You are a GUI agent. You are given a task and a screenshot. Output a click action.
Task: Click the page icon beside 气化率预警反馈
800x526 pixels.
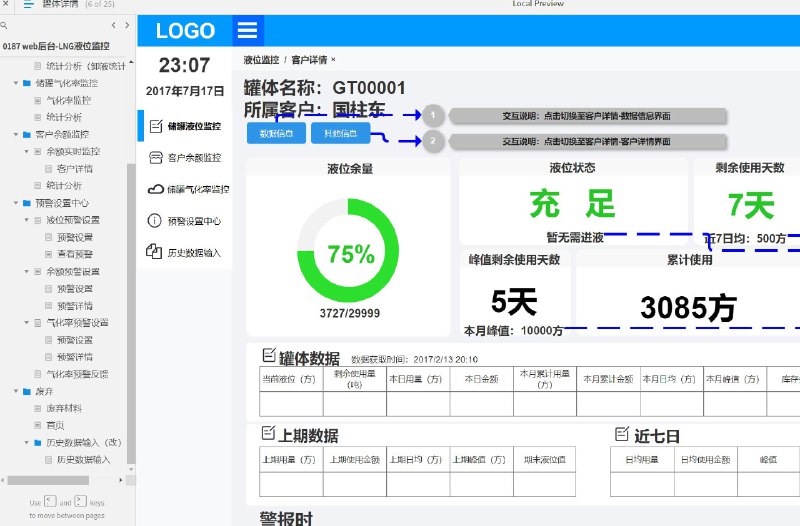pyautogui.click(x=37, y=374)
